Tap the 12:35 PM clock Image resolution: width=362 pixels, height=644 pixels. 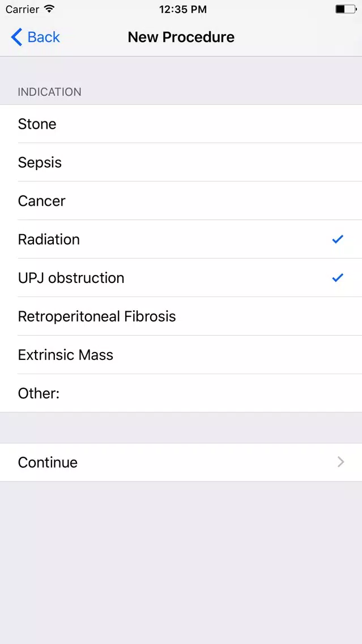tap(181, 9)
